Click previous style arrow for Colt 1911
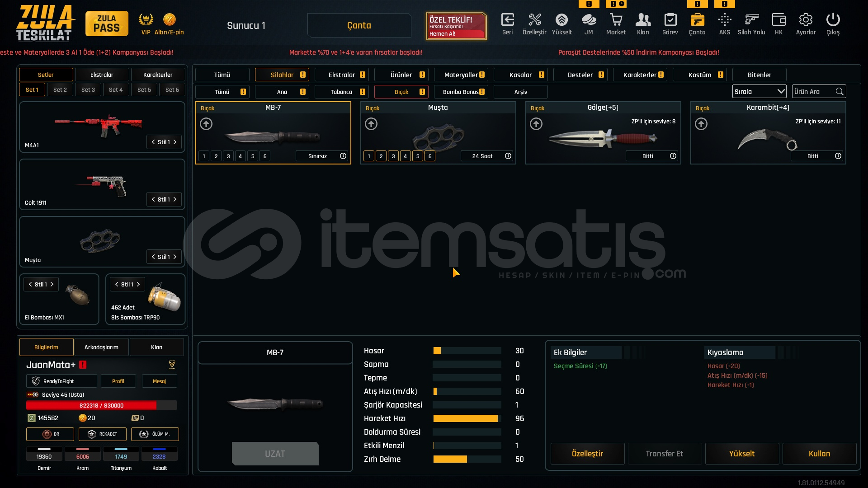This screenshot has height=488, width=868. click(x=153, y=199)
